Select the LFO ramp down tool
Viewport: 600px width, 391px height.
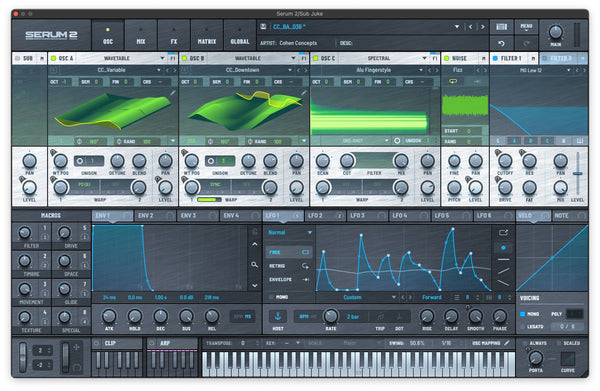[x=503, y=283]
